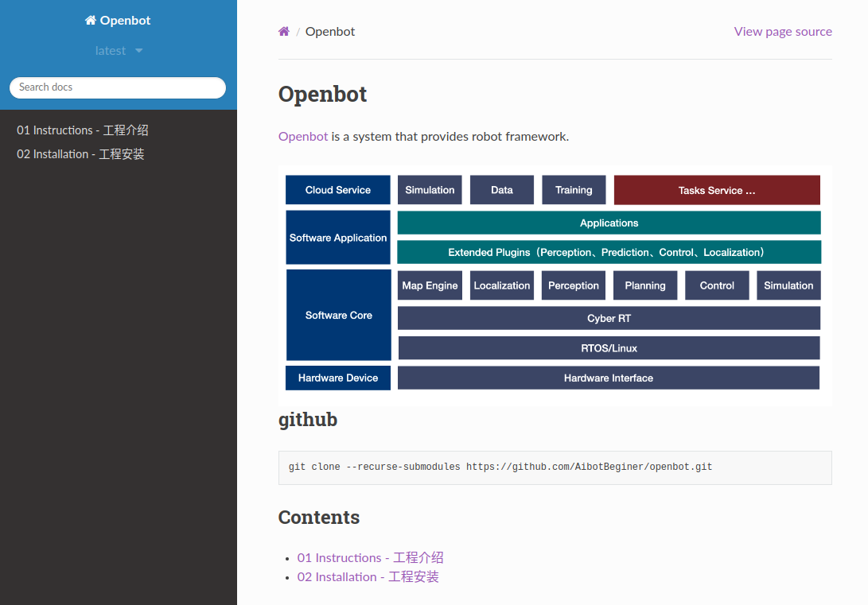Click the Perception box in diagram
The width and height of the screenshot is (868, 605).
(574, 285)
